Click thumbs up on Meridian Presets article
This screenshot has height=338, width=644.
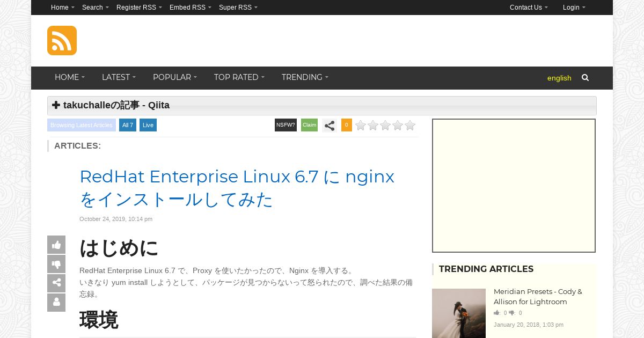[497, 313]
